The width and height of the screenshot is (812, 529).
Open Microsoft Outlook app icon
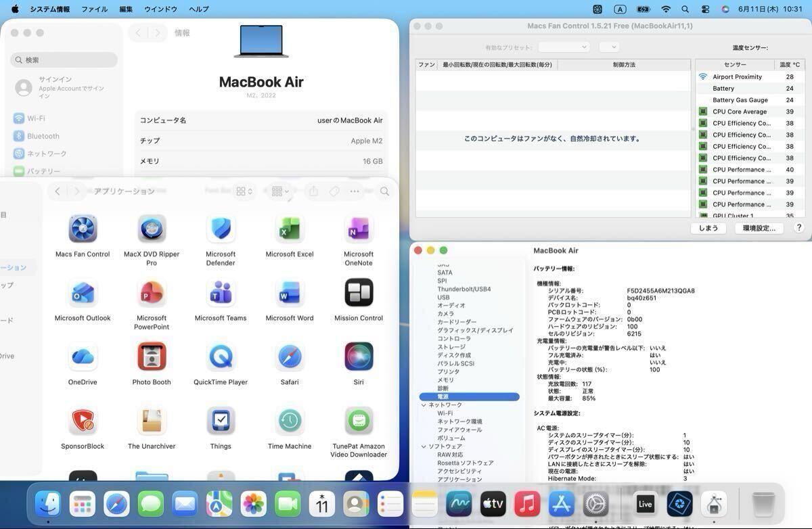pos(83,293)
